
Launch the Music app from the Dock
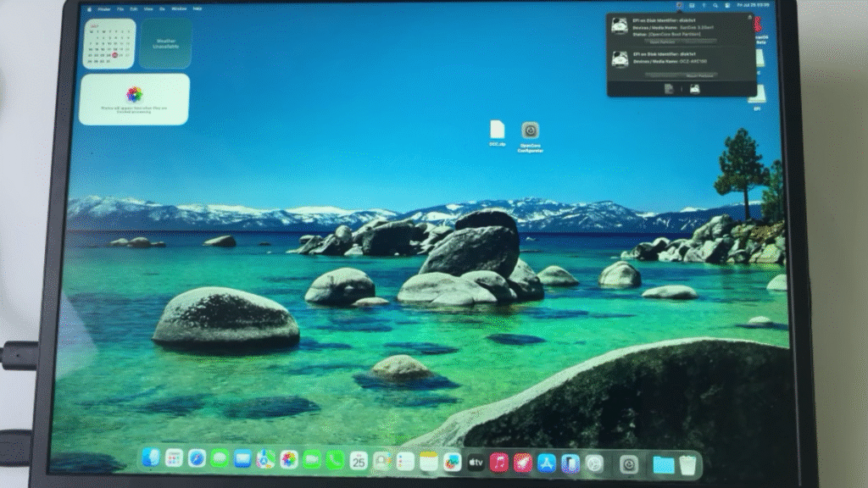tap(499, 463)
